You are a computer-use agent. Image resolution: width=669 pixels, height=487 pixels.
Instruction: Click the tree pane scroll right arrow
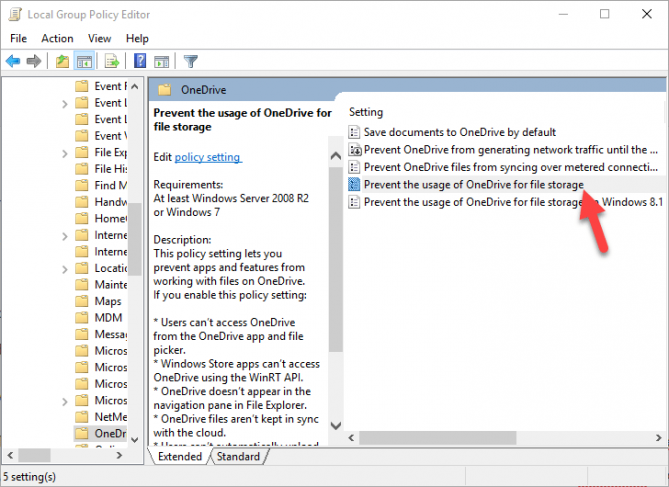[119, 455]
